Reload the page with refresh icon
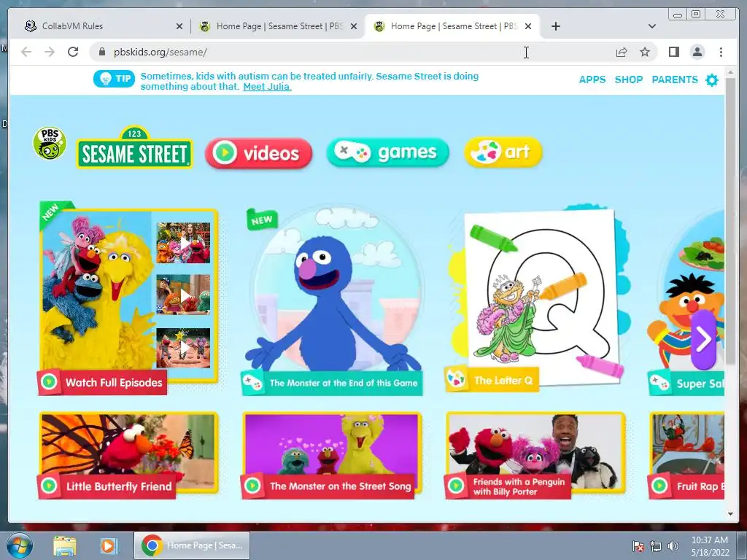The width and height of the screenshot is (747, 560). pos(73,52)
